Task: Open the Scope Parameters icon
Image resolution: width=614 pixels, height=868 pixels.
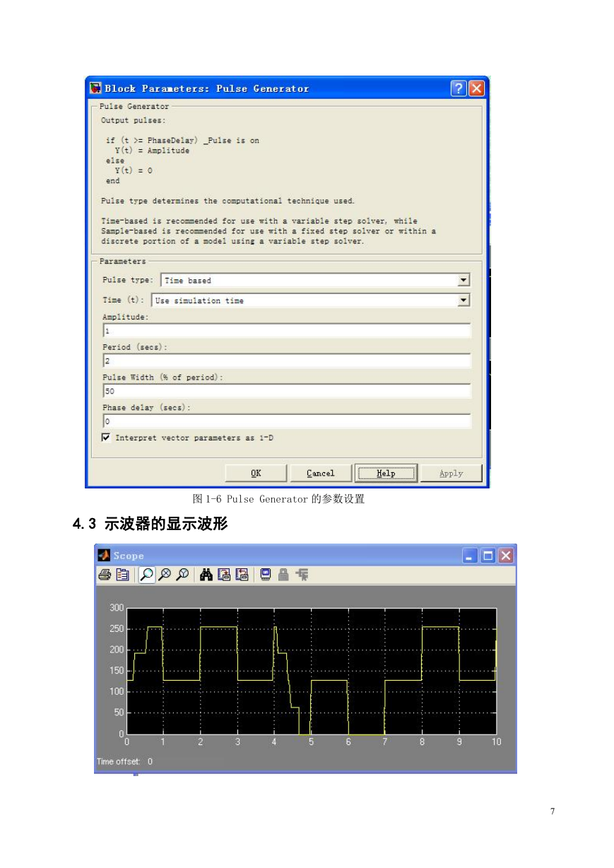Action: [x=122, y=575]
